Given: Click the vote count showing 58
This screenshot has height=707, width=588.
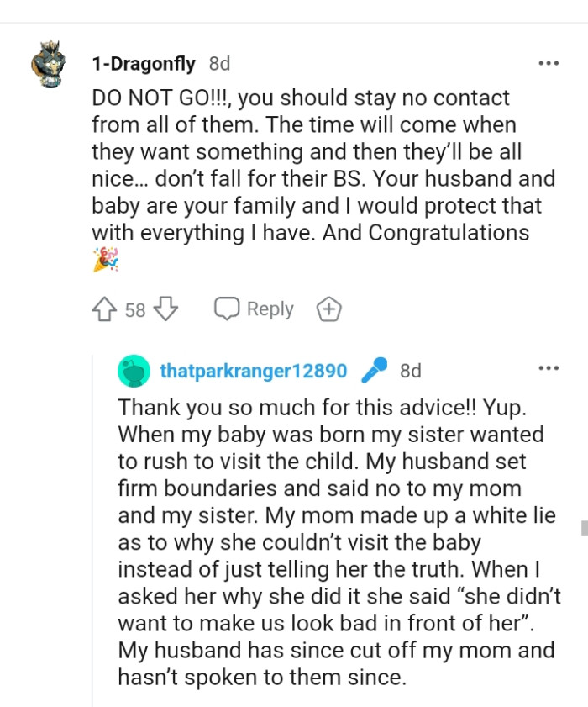Looking at the screenshot, I should tap(134, 309).
